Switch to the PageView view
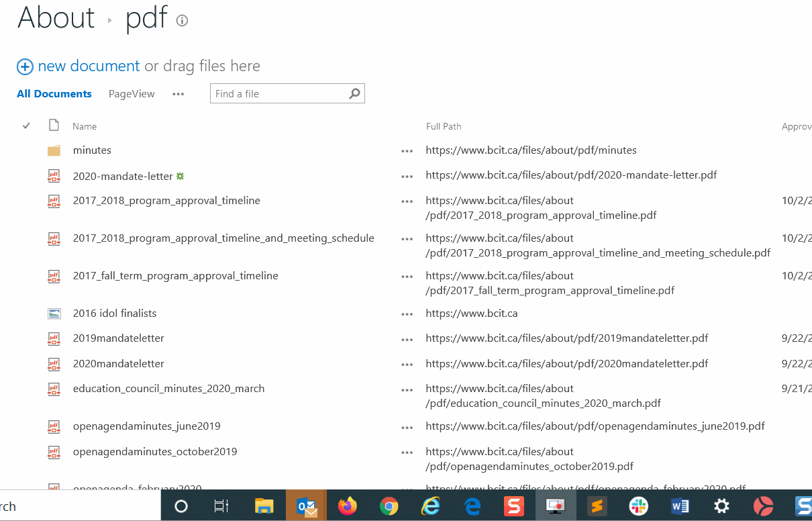 pyautogui.click(x=131, y=93)
